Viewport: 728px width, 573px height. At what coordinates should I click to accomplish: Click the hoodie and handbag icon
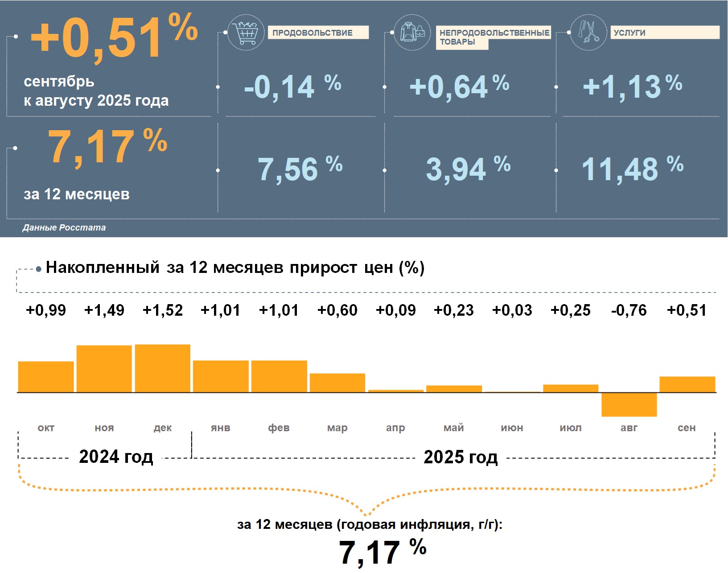(x=412, y=32)
